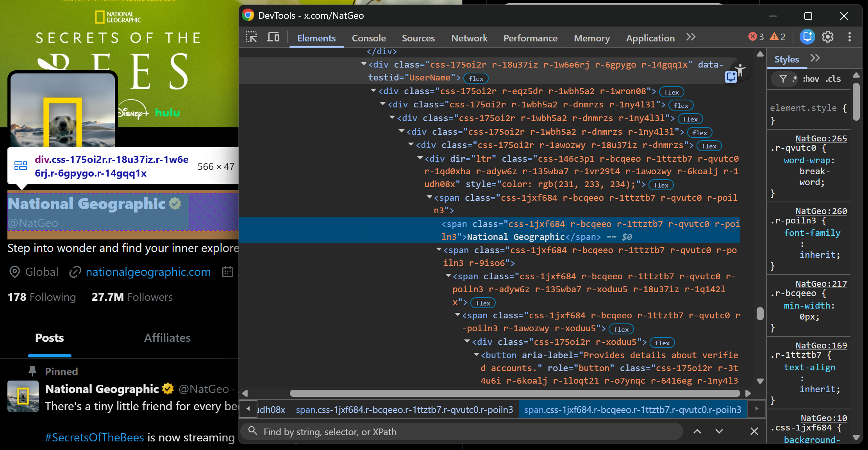Toggle flex badge on r-eqz5dr div
Image resolution: width=868 pixels, height=450 pixels.
(x=672, y=92)
